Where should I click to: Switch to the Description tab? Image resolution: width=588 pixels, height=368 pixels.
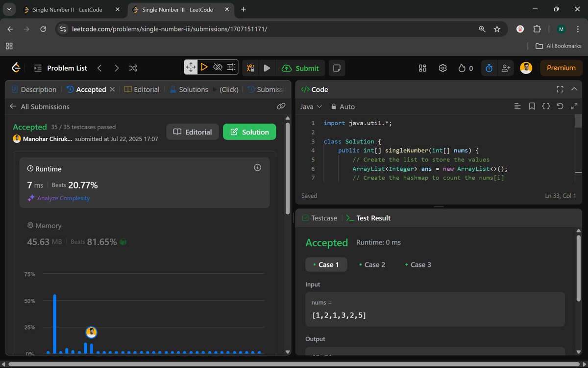(34, 89)
